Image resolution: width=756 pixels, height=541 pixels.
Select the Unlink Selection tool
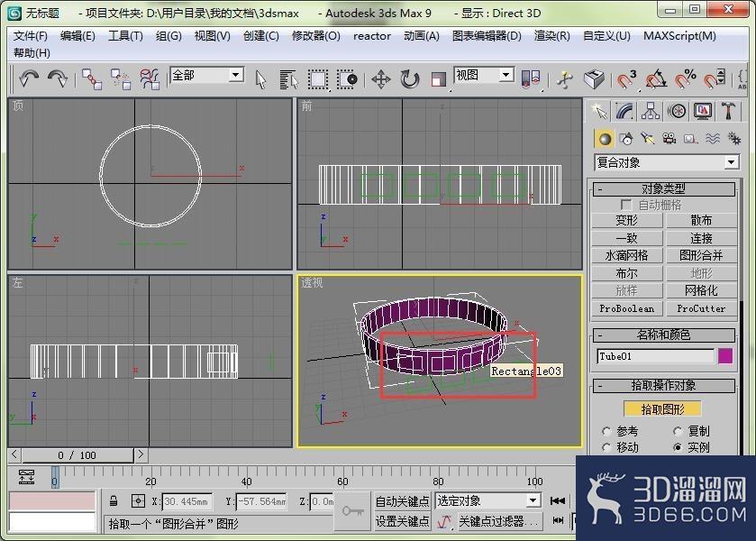pyautogui.click(x=121, y=79)
